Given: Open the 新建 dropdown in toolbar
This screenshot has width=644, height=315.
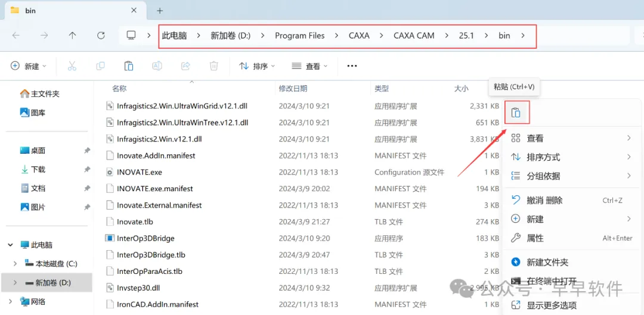Looking at the screenshot, I should 29,66.
